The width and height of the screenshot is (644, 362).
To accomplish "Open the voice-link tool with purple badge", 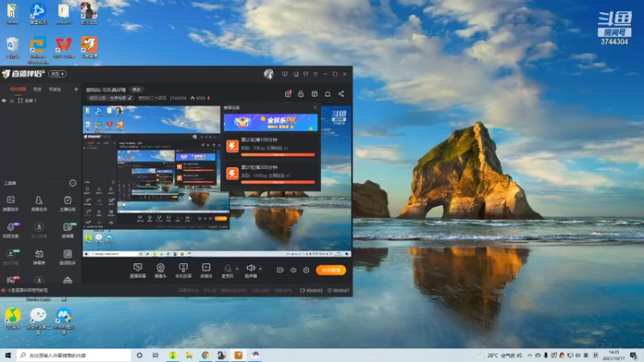I will [x=10, y=230].
